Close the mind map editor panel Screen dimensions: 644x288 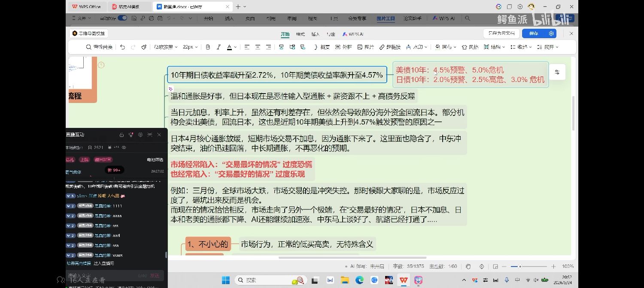tap(571, 33)
